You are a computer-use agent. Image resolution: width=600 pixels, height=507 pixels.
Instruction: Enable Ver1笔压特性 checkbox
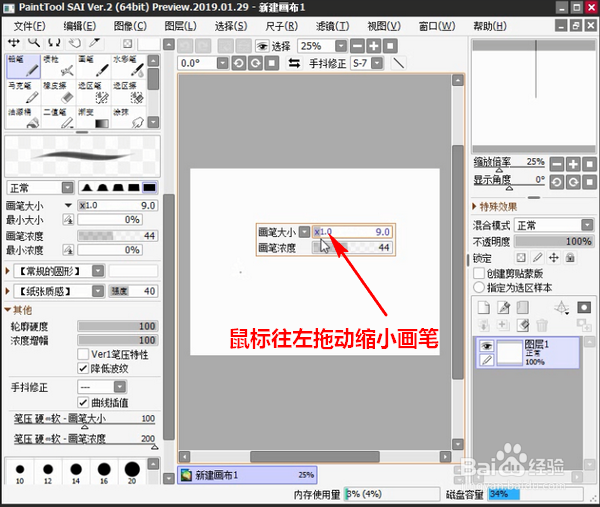point(83,354)
